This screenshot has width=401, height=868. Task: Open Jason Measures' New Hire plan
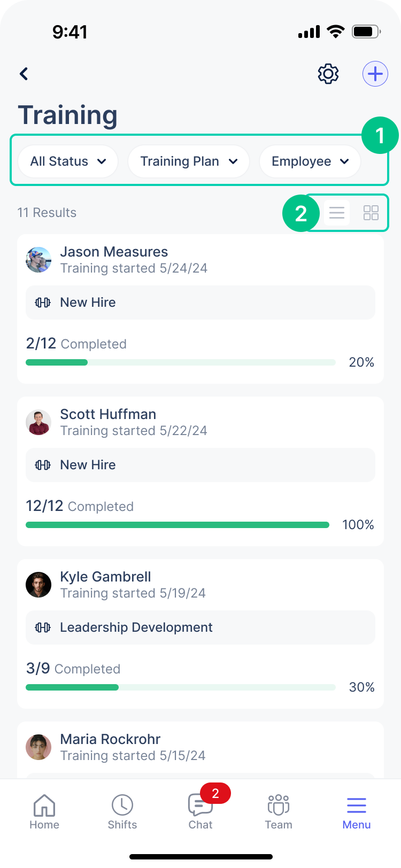[200, 303]
